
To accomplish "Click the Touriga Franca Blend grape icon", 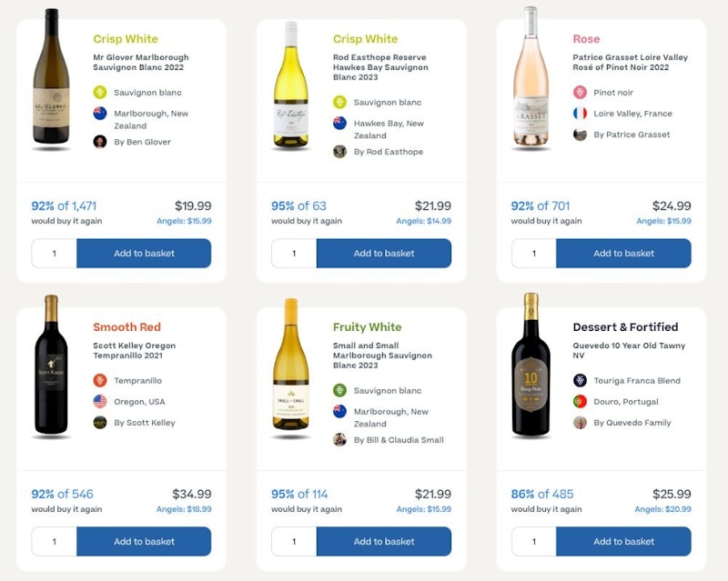I will click(580, 381).
